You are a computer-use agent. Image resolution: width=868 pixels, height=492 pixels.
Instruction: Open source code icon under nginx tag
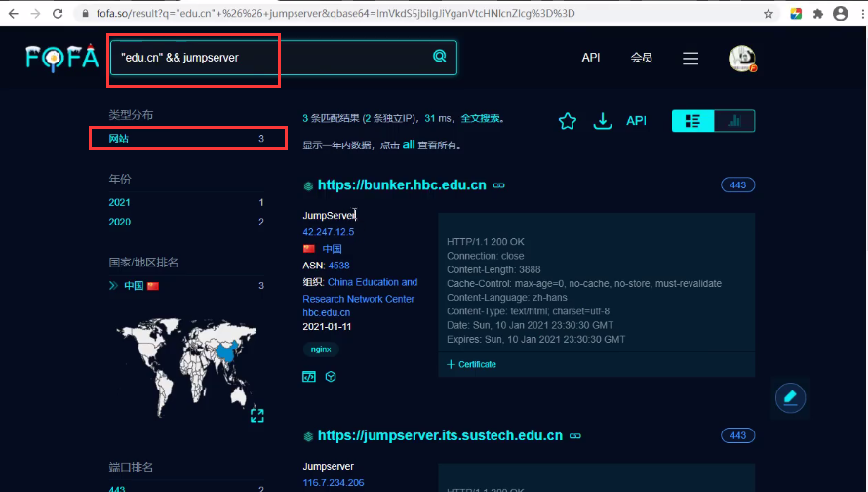coord(309,376)
